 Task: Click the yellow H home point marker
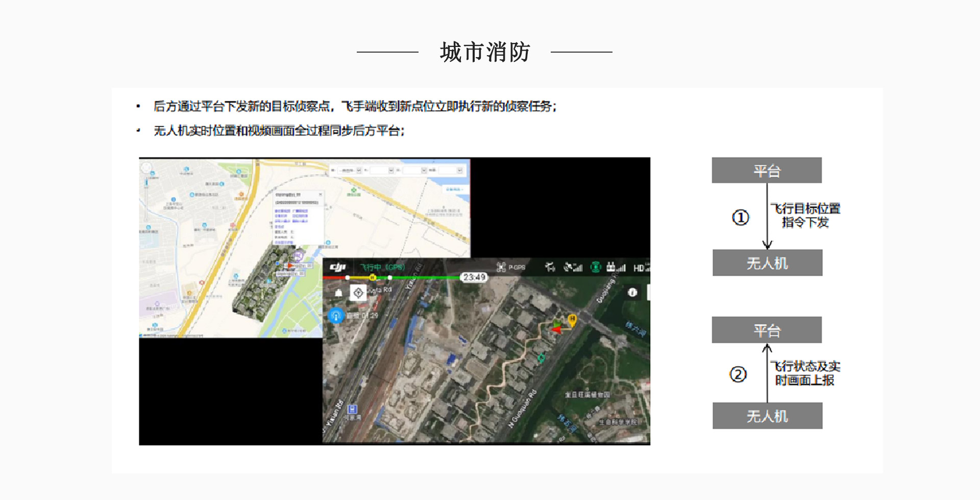pyautogui.click(x=572, y=320)
